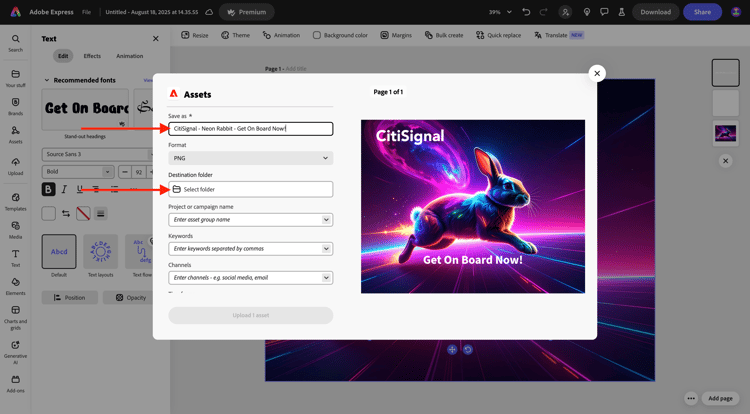Toggle Bold text formatting

point(48,189)
